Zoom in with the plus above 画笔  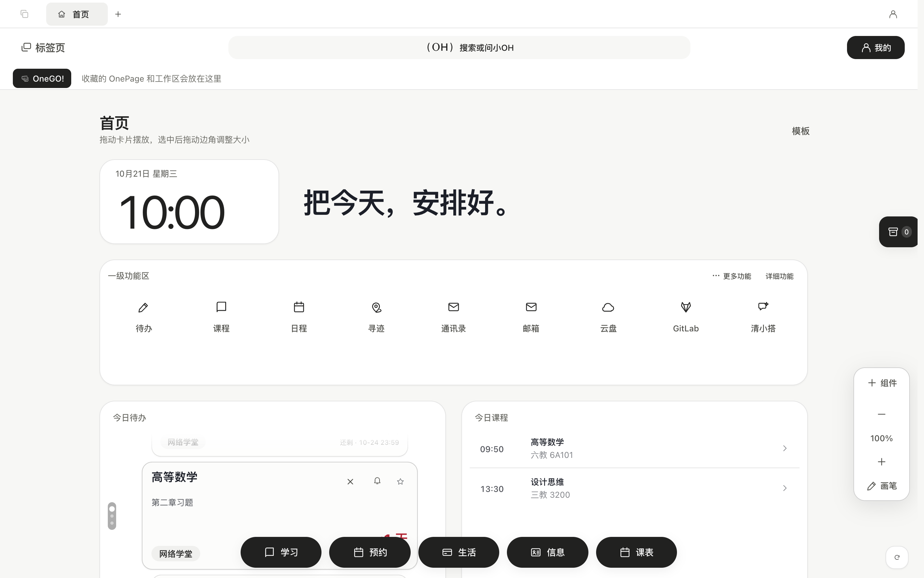(x=881, y=462)
